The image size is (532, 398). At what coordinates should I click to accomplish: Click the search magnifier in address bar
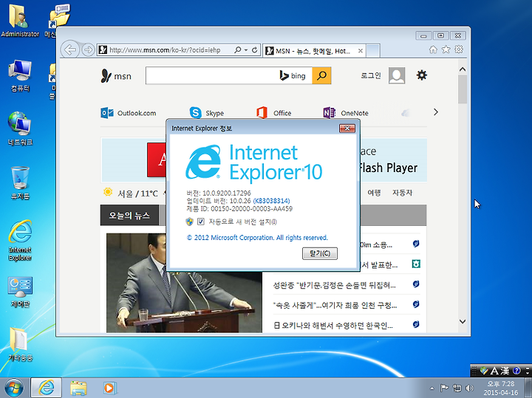point(237,49)
